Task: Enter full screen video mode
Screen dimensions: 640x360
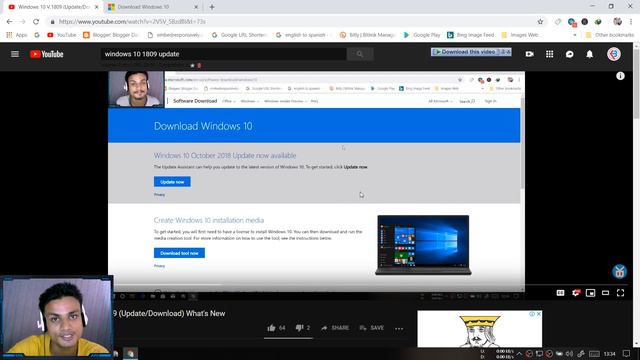Action: click(620, 293)
